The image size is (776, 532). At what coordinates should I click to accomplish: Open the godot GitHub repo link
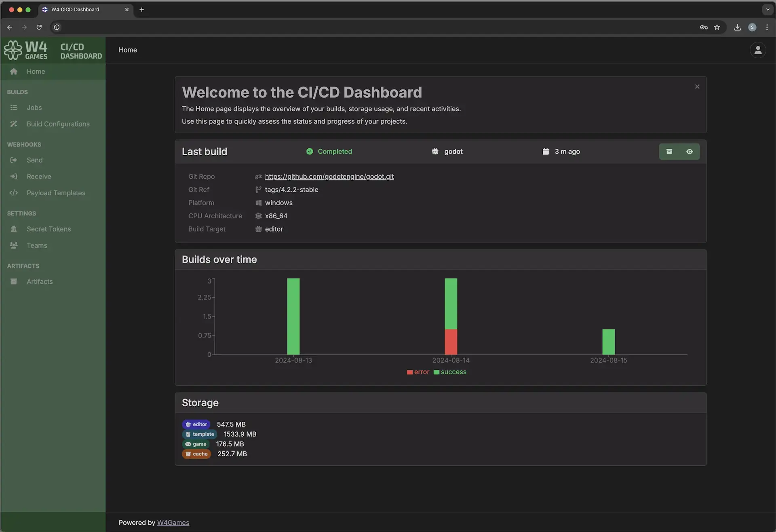[329, 177]
